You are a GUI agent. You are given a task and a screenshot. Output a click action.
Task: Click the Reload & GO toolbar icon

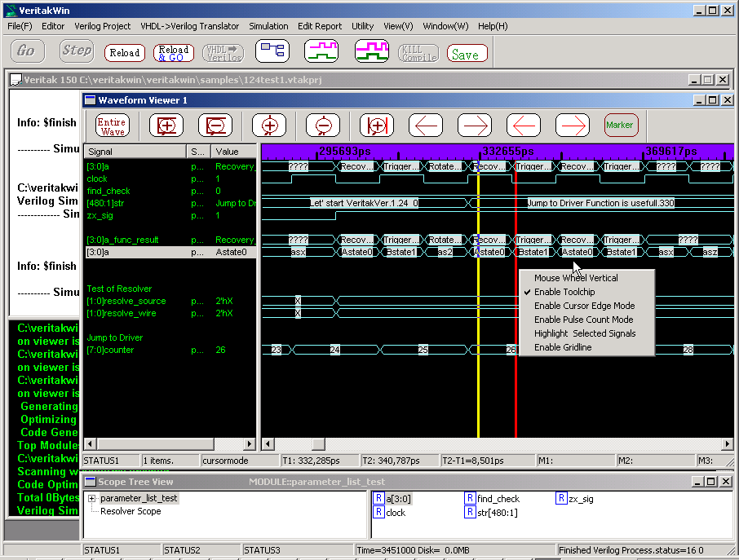click(x=172, y=53)
